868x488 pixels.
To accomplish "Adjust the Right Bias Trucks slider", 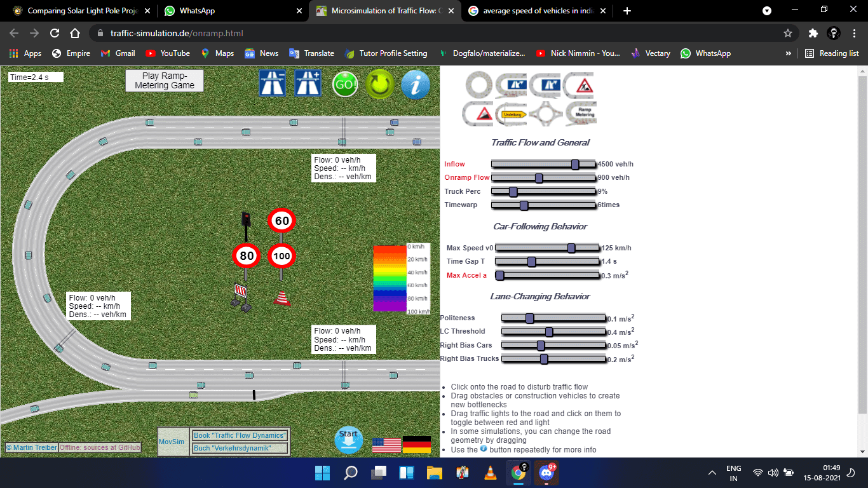I will pos(553,359).
